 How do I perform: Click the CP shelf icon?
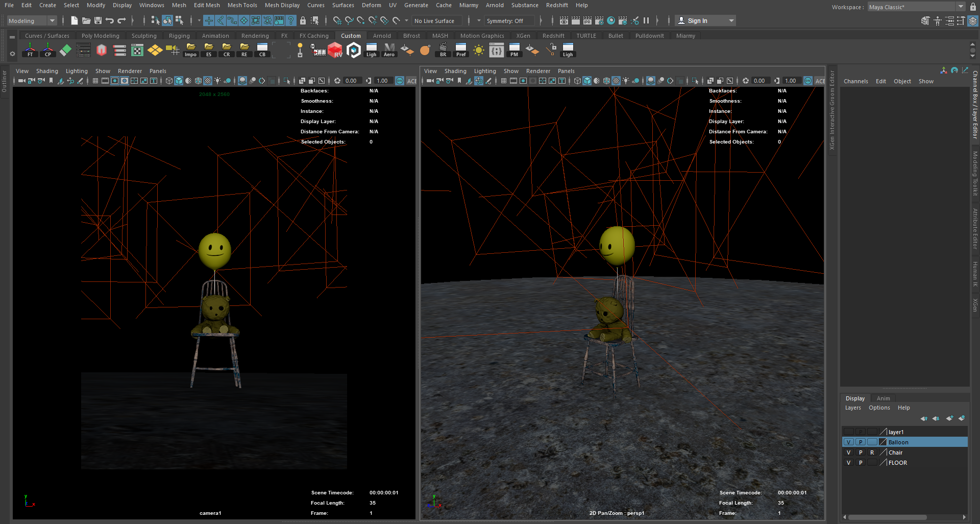pyautogui.click(x=48, y=50)
